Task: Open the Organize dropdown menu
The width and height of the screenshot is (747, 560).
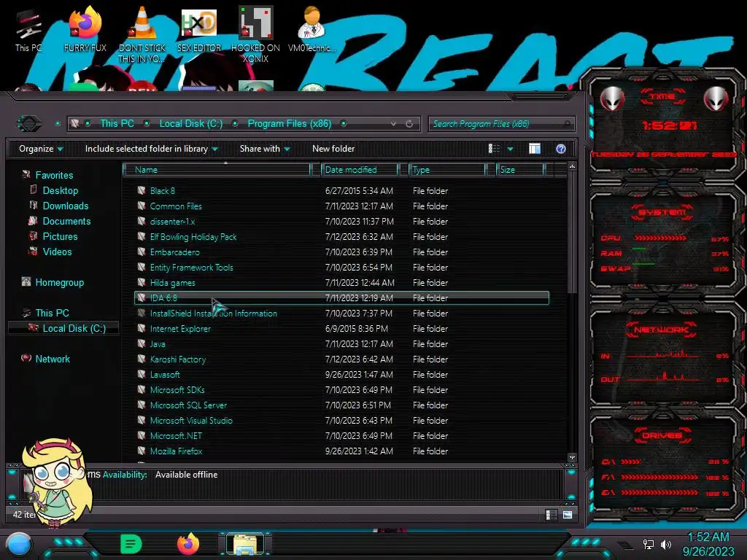Action: tap(41, 149)
